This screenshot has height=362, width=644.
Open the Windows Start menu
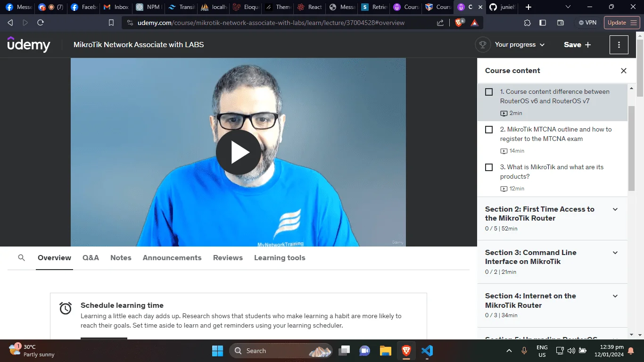217,351
